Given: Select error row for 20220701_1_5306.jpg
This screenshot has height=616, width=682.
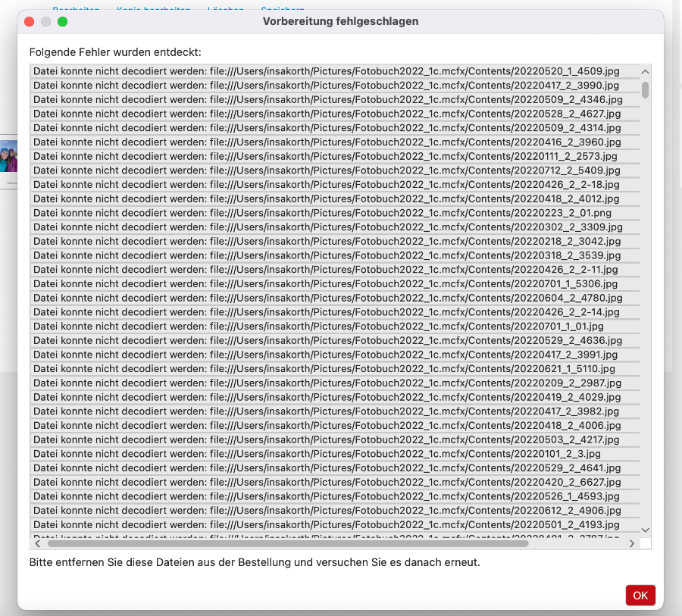Looking at the screenshot, I should (335, 284).
